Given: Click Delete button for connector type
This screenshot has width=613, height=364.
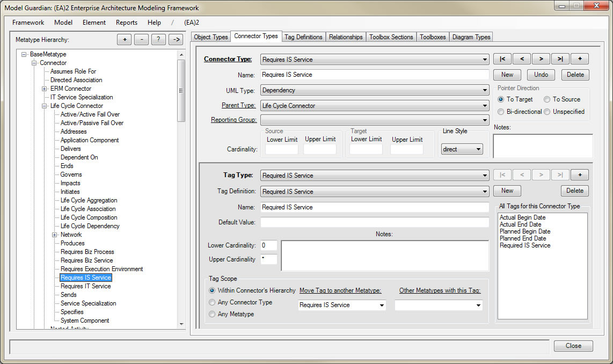Looking at the screenshot, I should click(575, 75).
